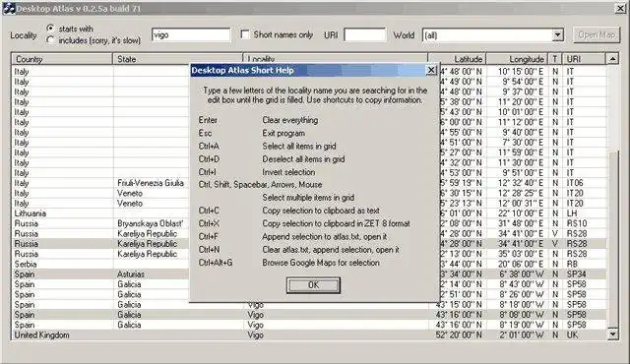Click longitude cell 31° 48' 00" E
The image size is (630, 364).
(x=521, y=223)
